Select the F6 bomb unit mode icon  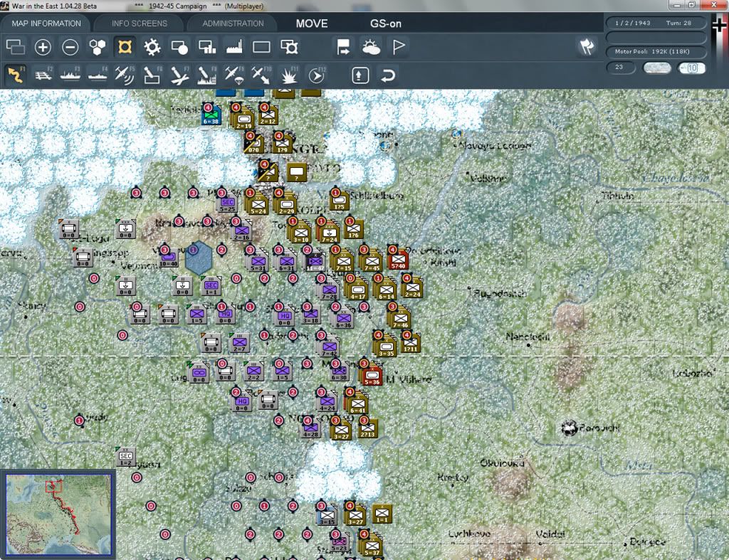[152, 75]
